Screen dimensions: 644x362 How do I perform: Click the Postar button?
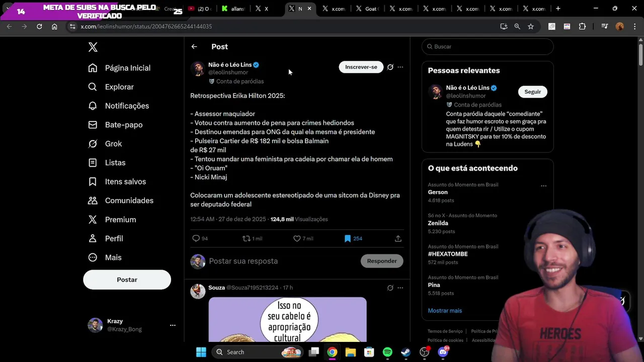coord(127,280)
